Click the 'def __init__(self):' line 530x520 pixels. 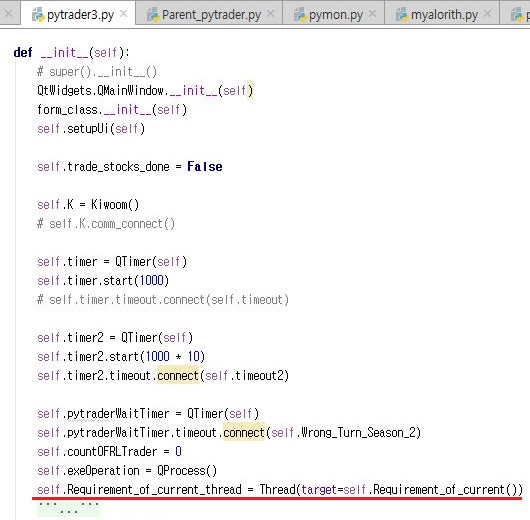(71, 53)
